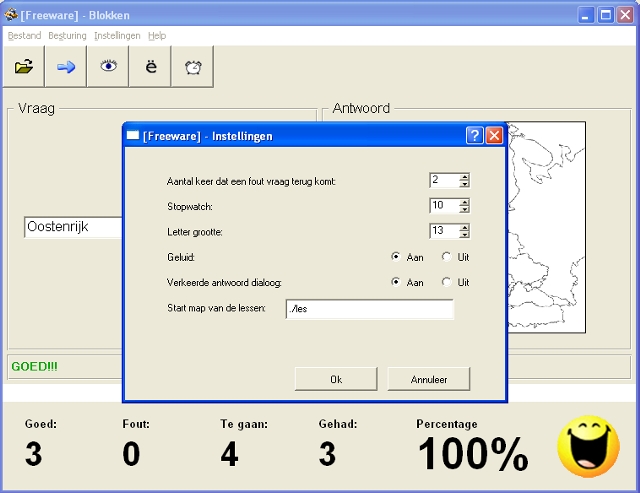640x493 pixels.
Task: Click the eye show-answer toolbar icon
Action: click(x=108, y=67)
